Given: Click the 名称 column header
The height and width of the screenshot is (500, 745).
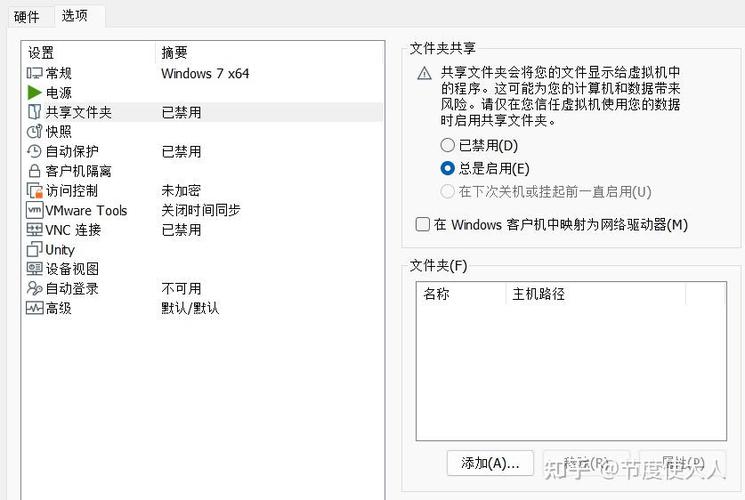Looking at the screenshot, I should coord(461,294).
